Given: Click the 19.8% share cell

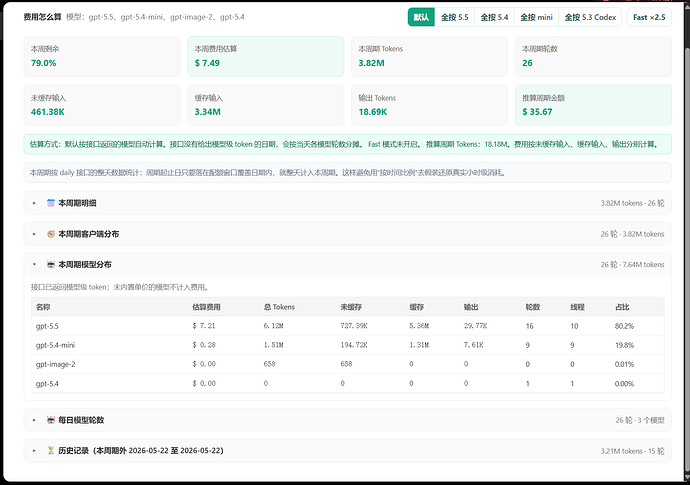Looking at the screenshot, I should click(x=624, y=345).
